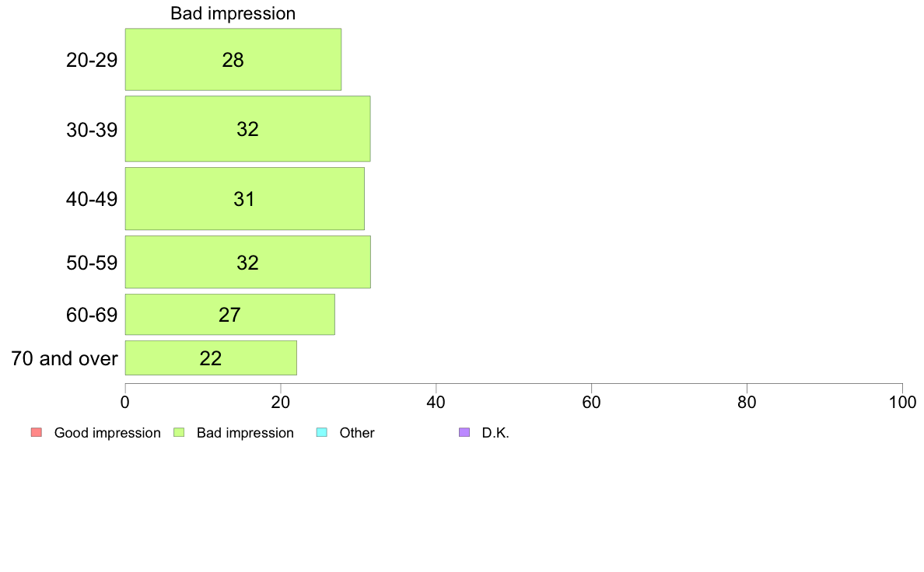The width and height of the screenshot is (924, 572).
Task: Select the 50-59 bar showing 32
Action: click(248, 262)
